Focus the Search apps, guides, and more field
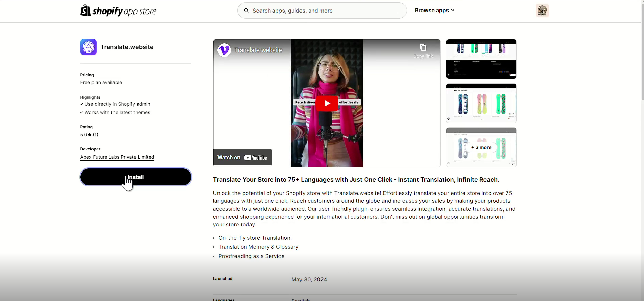This screenshot has height=301, width=644. coord(322,11)
